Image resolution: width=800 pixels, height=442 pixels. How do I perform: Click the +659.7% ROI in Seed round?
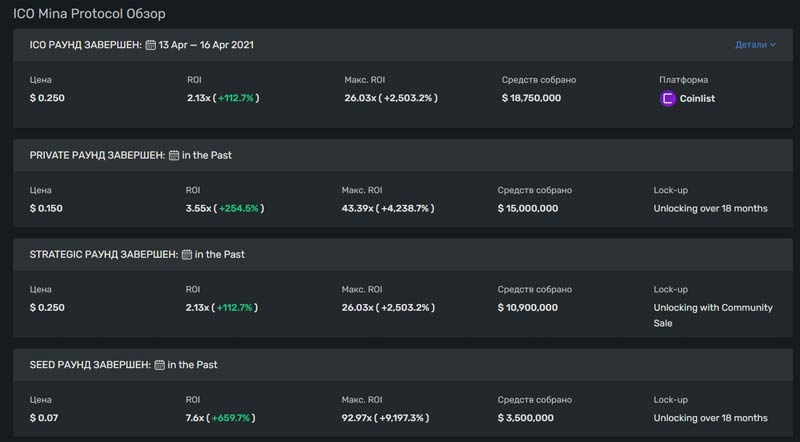click(231, 417)
